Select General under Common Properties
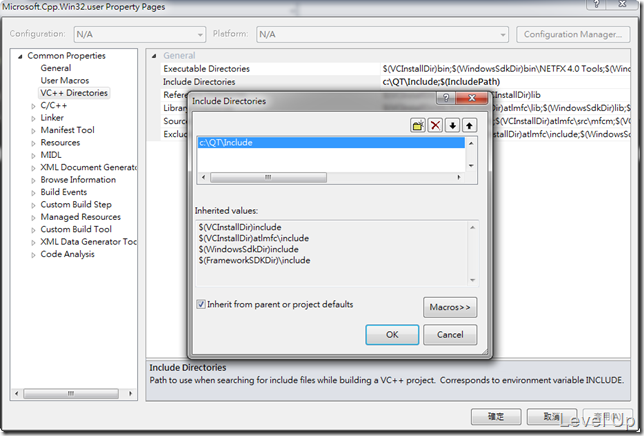Screen dimensions: 644x436 [55, 68]
